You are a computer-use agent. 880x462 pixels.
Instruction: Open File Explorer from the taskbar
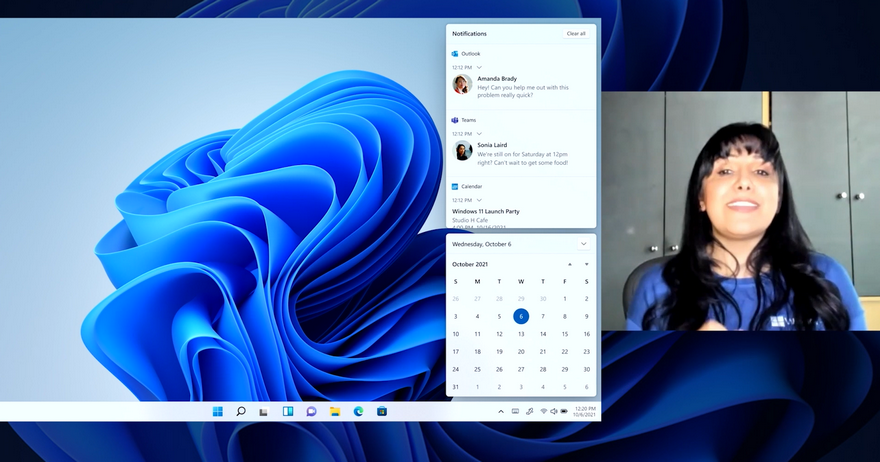[x=335, y=411]
